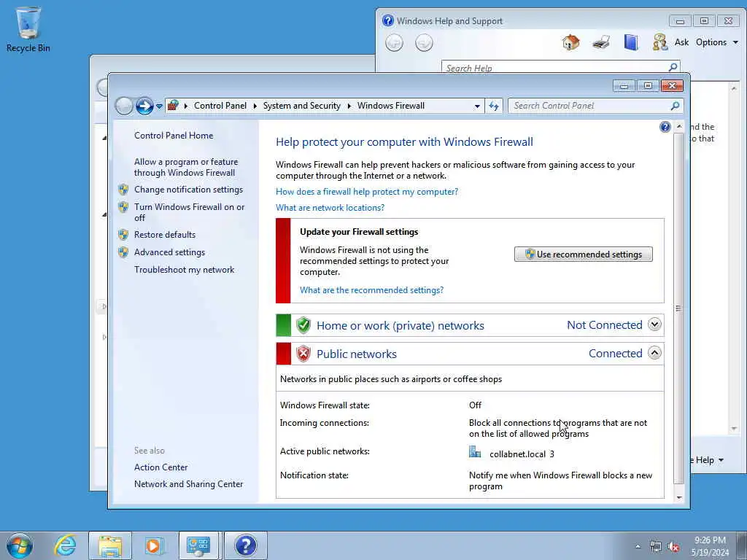The height and width of the screenshot is (560, 747).
Task: Click Home or work (private) networks heading
Action: (x=400, y=326)
